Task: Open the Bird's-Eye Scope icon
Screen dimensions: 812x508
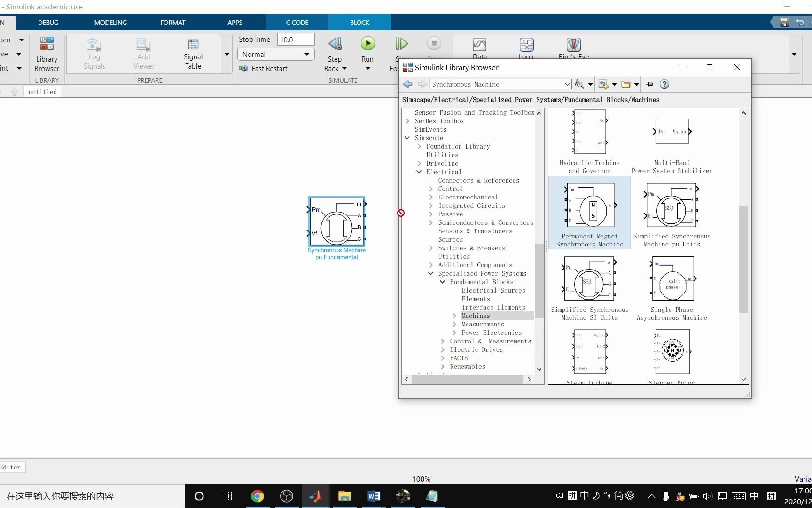Action: tap(574, 45)
